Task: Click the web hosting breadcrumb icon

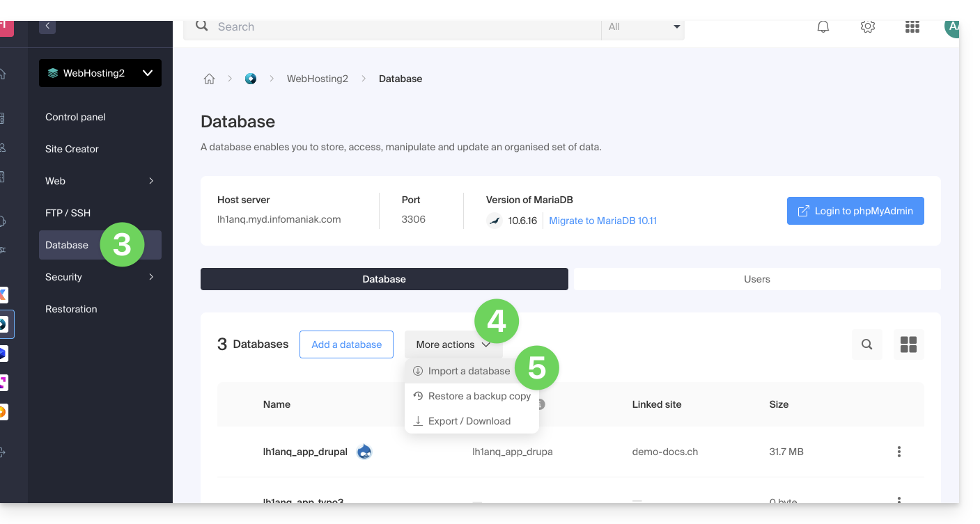Action: pos(251,79)
